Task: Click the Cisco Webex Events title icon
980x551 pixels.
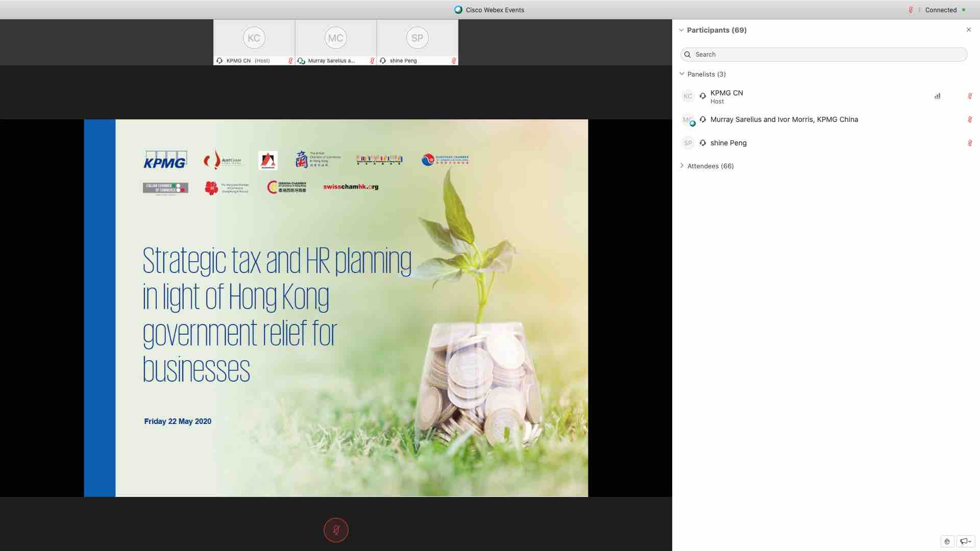Action: click(x=458, y=10)
